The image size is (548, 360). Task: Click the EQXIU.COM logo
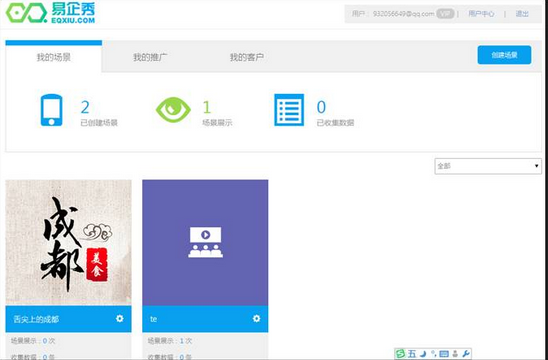[x=50, y=13]
